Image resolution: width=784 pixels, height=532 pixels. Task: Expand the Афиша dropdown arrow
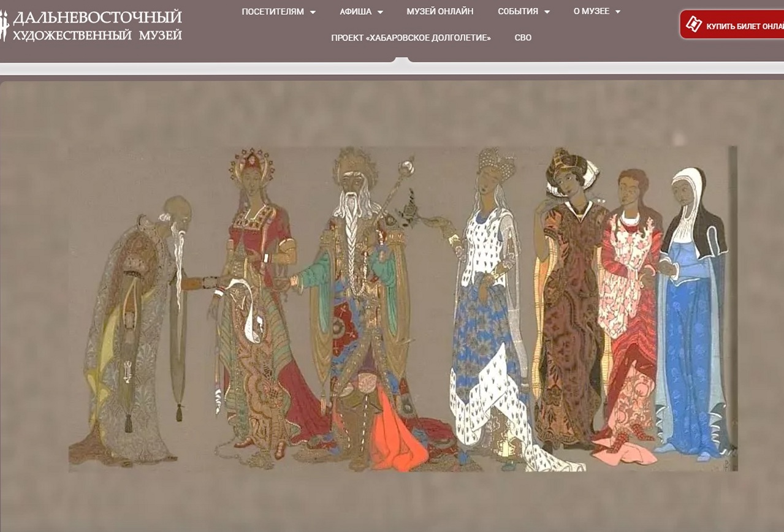click(x=380, y=12)
